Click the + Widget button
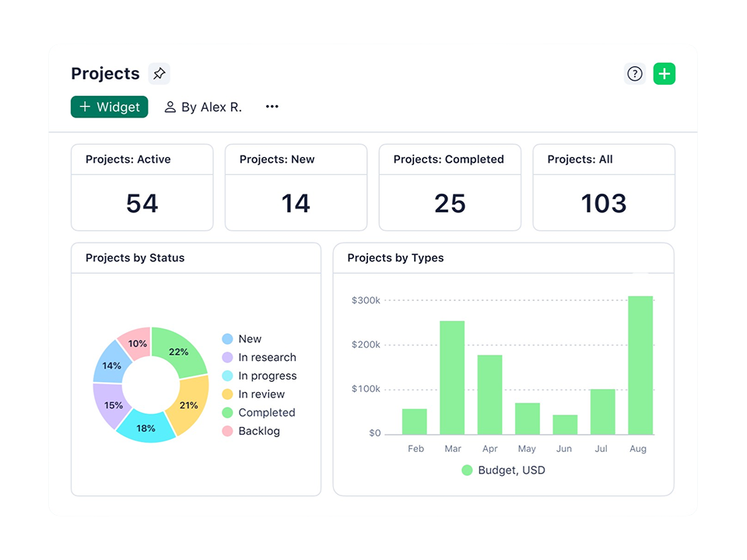This screenshot has width=747, height=560. [110, 107]
